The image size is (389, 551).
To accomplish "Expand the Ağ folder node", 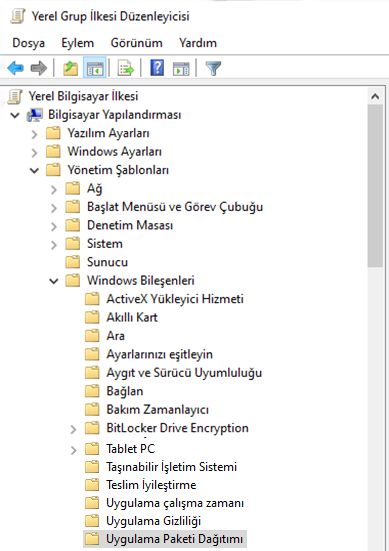I will pyautogui.click(x=53, y=189).
